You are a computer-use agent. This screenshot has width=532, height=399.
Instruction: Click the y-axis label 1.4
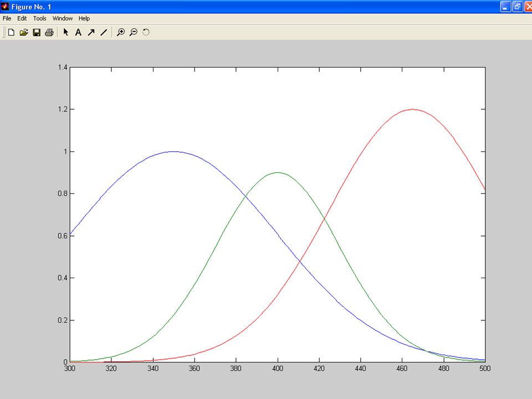pos(63,67)
